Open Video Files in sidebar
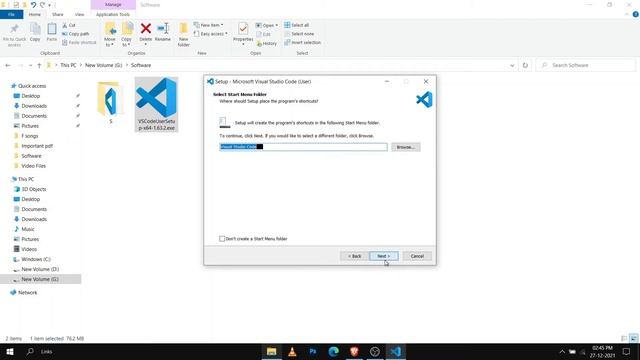 (33, 166)
